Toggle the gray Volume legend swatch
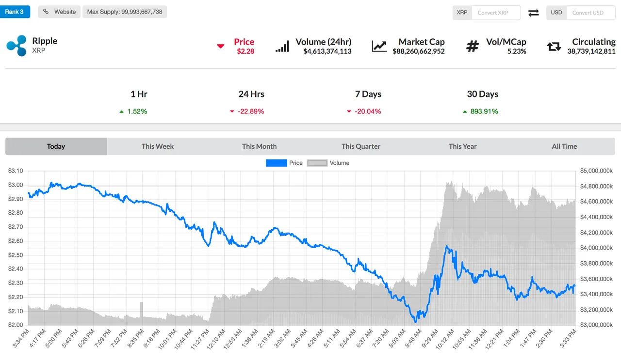Image resolution: width=621 pixels, height=364 pixels. pyautogui.click(x=317, y=163)
